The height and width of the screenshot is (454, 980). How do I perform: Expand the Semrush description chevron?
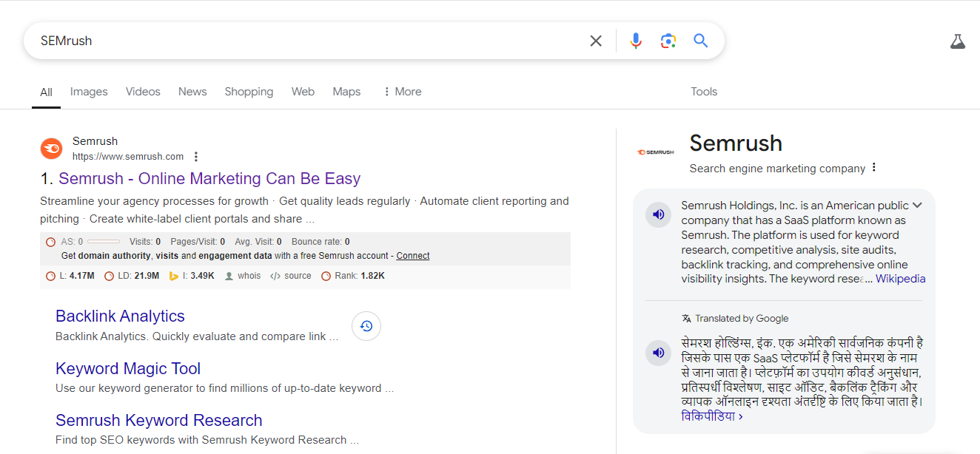point(917,206)
